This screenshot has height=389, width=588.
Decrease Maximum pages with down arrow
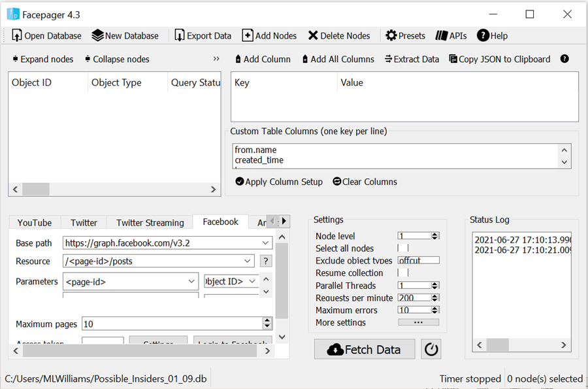click(267, 327)
